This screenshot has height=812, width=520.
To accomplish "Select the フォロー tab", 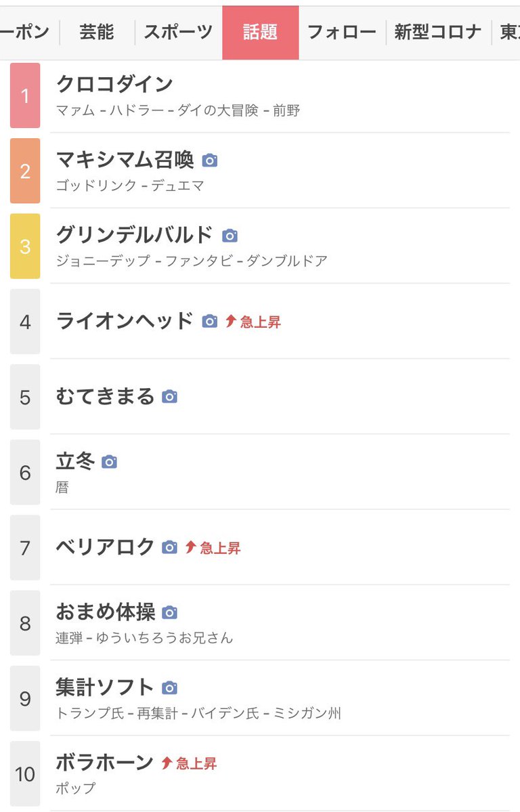I will 342,32.
